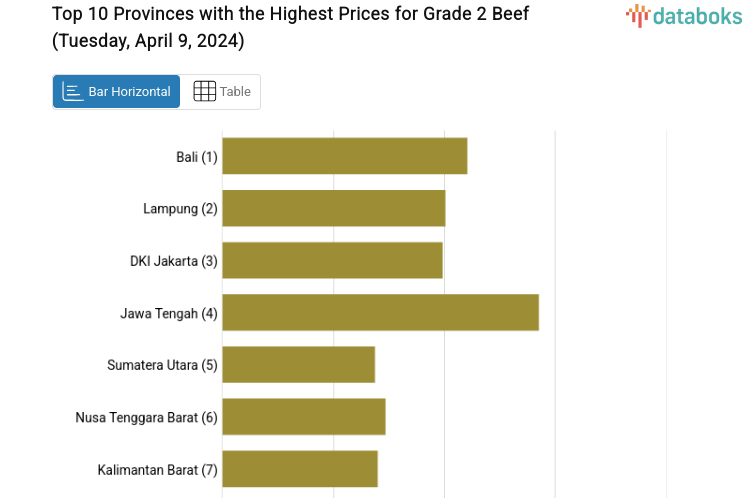Click the Sumatera Utara (5) bar
753x498 pixels.
298,365
